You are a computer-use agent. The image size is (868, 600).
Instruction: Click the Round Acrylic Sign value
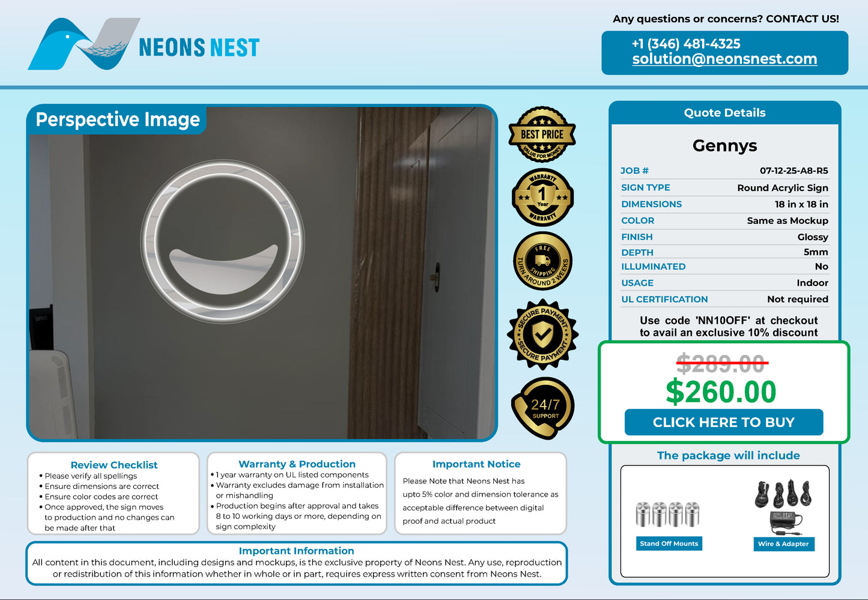pos(783,188)
